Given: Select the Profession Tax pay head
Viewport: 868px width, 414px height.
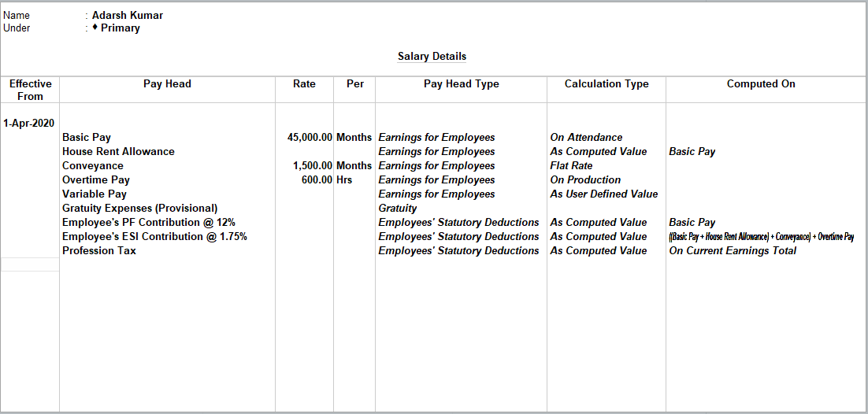Looking at the screenshot, I should (x=99, y=251).
